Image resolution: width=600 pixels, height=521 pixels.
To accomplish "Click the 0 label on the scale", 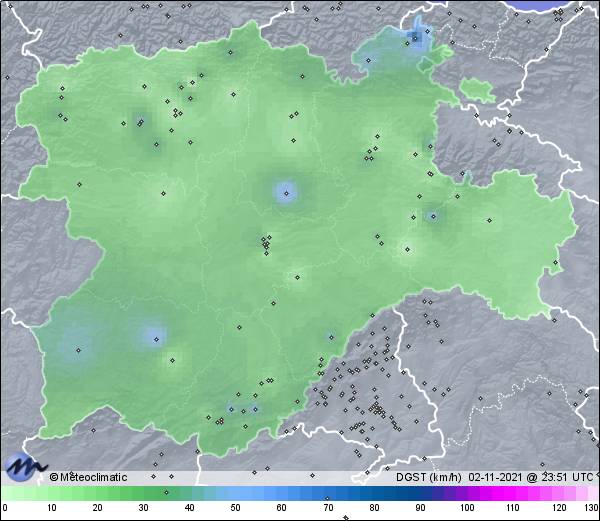I will click(x=5, y=508).
